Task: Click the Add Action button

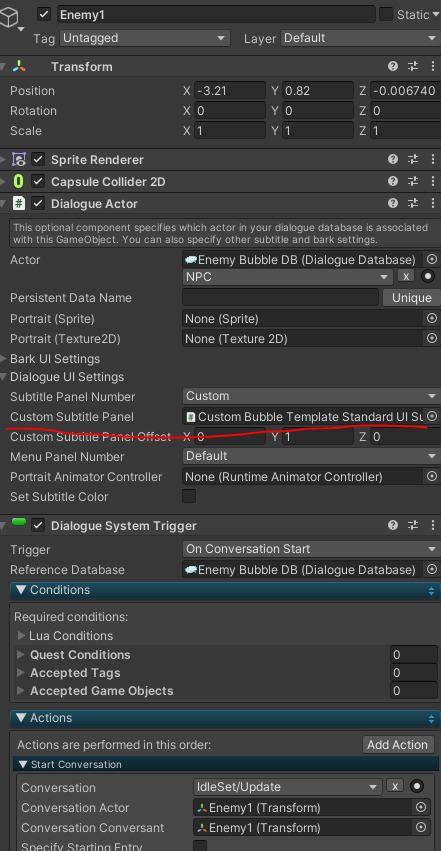Action: [398, 745]
